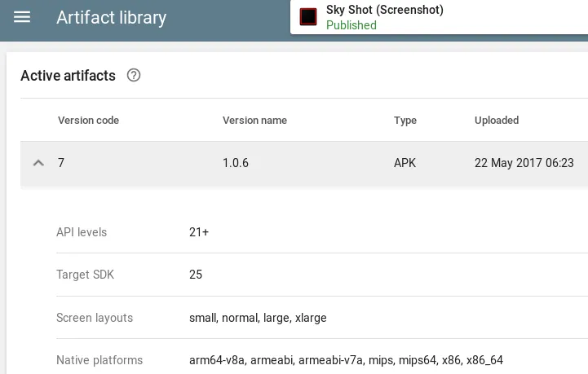Click the Published status label
The width and height of the screenshot is (588, 374).
pos(351,25)
